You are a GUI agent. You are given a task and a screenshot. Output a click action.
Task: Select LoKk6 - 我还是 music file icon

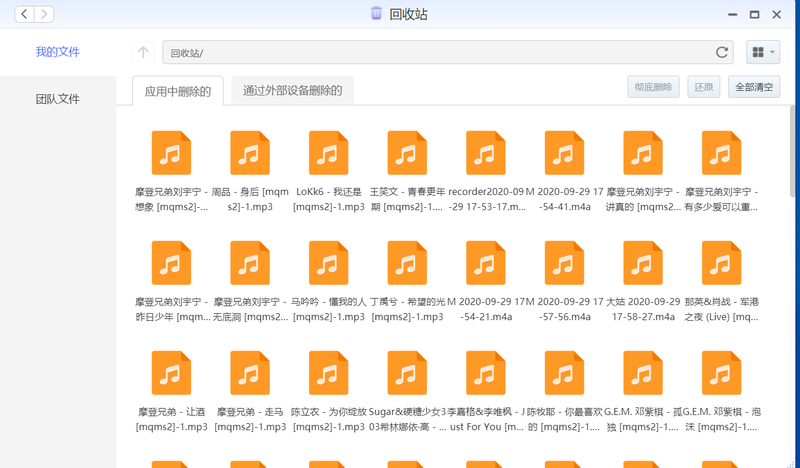329,153
